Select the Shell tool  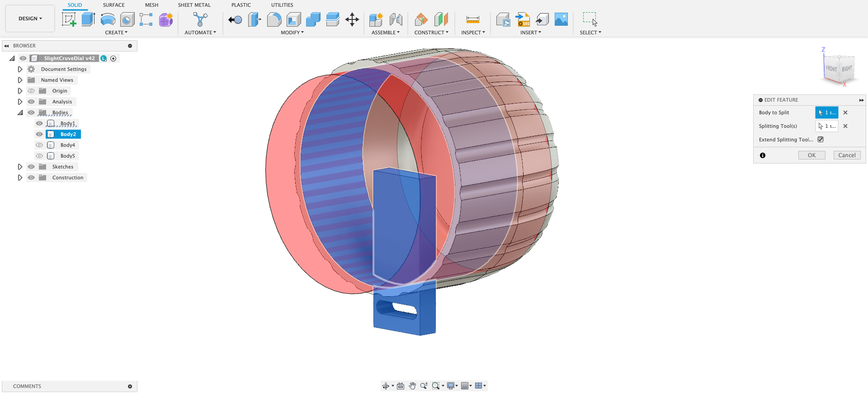click(294, 19)
